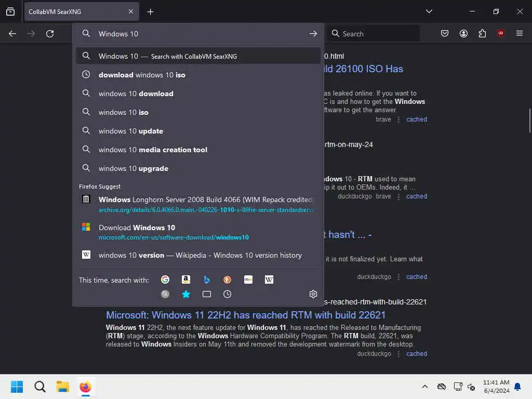Pick the 'windows 10 update' suggestion

coord(198,131)
